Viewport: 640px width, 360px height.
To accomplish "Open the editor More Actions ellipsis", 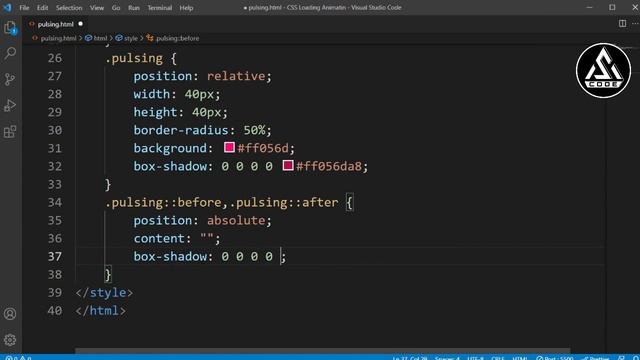I will [635, 24].
